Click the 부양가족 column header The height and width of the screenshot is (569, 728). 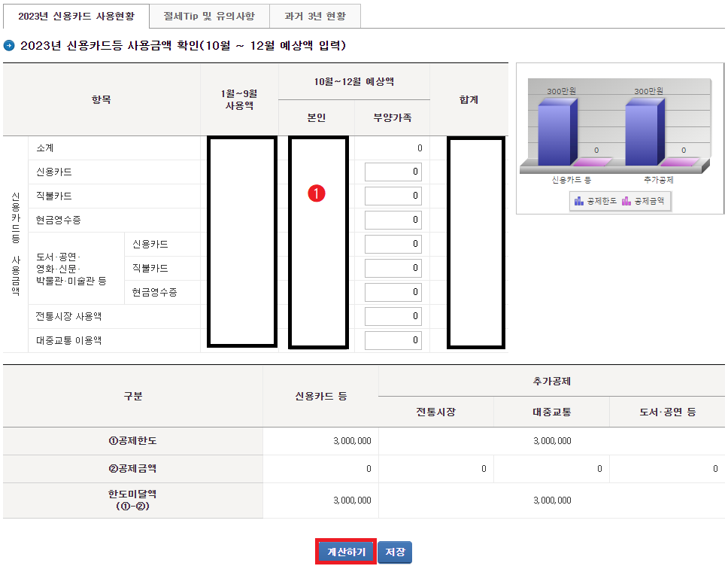pos(393,118)
